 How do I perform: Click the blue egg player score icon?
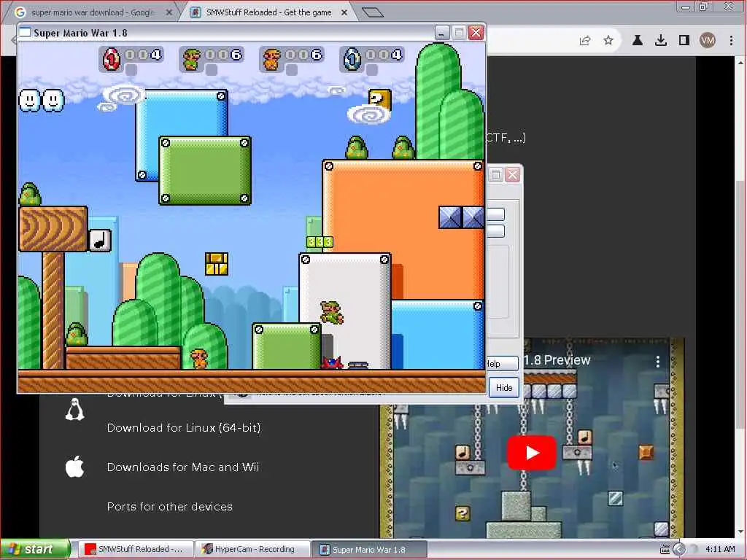point(352,59)
